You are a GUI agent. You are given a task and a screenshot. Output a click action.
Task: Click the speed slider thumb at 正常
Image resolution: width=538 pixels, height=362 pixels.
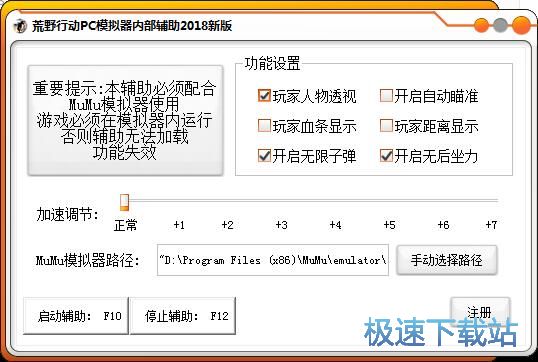(x=124, y=202)
